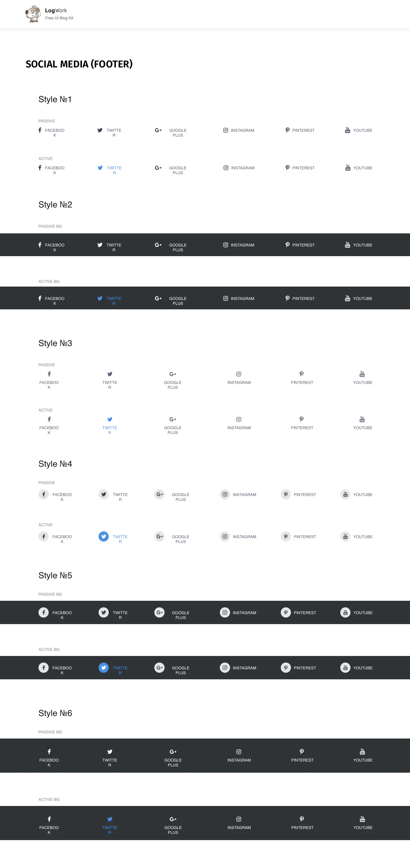Click Google Plus icon in Style №6 passive dark bar
This screenshot has width=410, height=868.
click(173, 752)
